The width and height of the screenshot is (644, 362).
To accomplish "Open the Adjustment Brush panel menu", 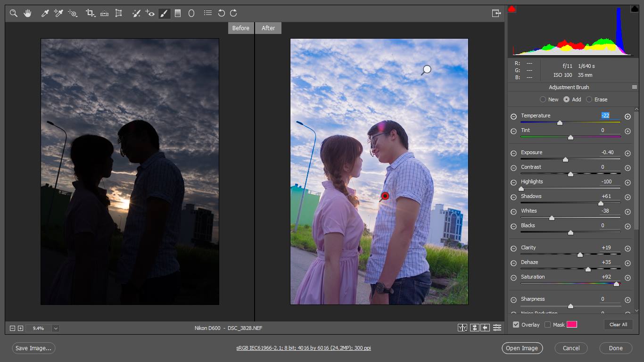I will click(x=635, y=87).
